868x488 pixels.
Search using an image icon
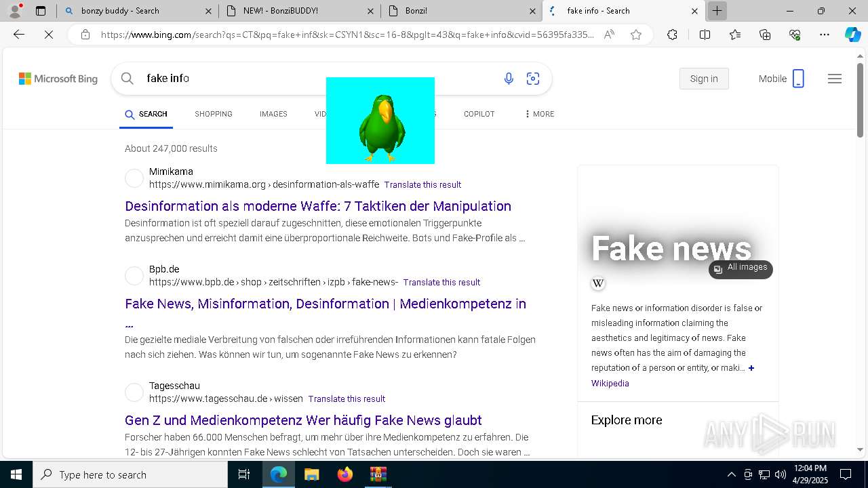(533, 79)
